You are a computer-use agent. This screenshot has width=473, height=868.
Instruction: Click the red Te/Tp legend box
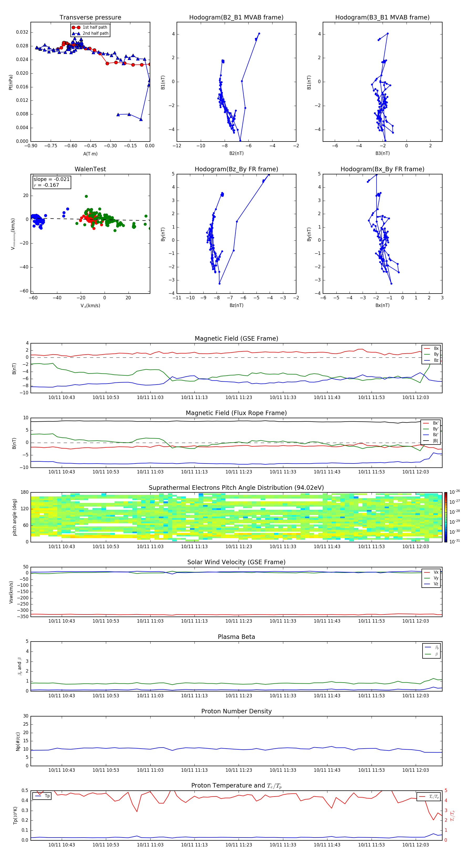pos(429,796)
